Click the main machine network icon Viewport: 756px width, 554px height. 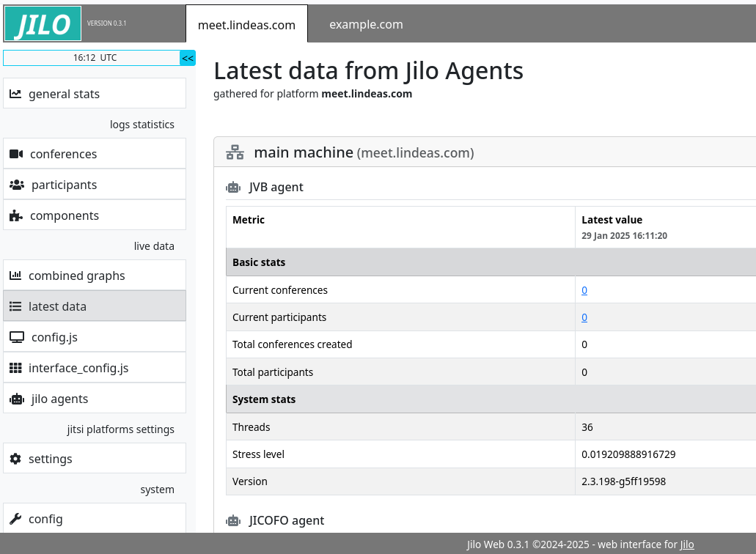pyautogui.click(x=235, y=152)
